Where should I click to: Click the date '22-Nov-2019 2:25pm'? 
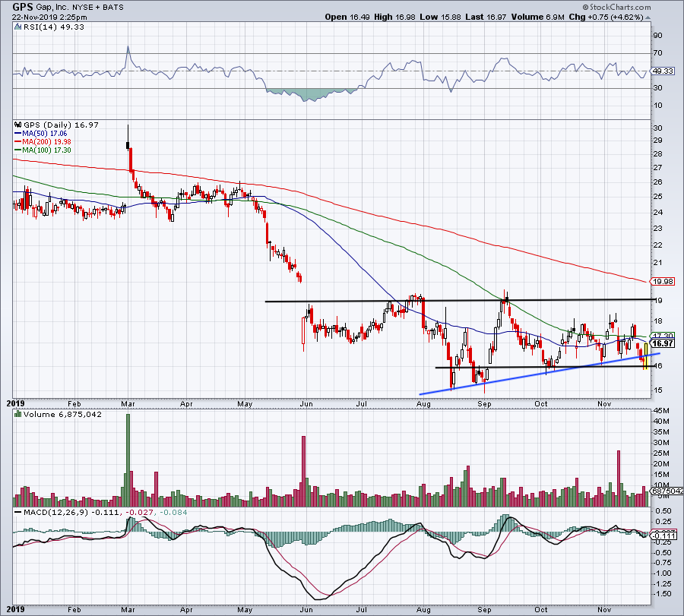coord(49,17)
